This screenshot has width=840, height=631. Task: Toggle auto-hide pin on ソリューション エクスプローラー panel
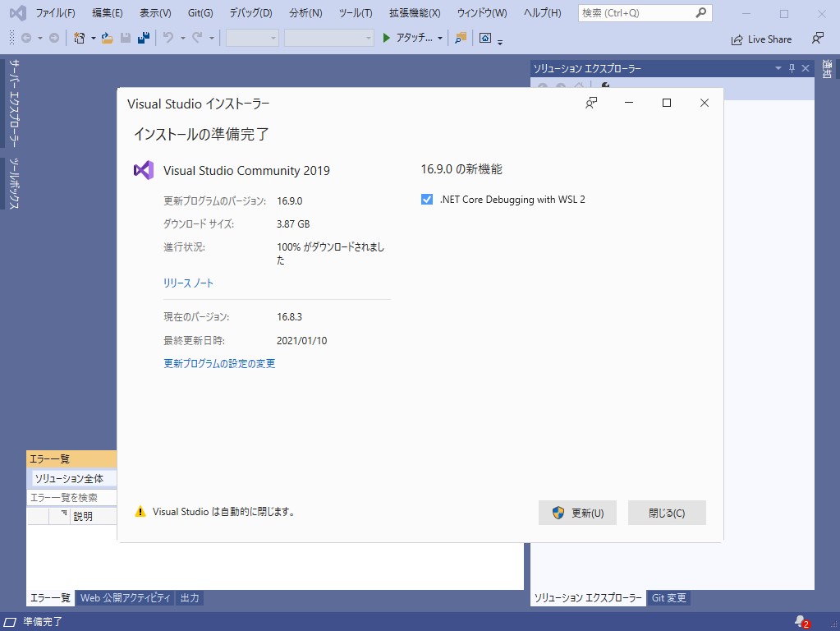click(x=791, y=67)
